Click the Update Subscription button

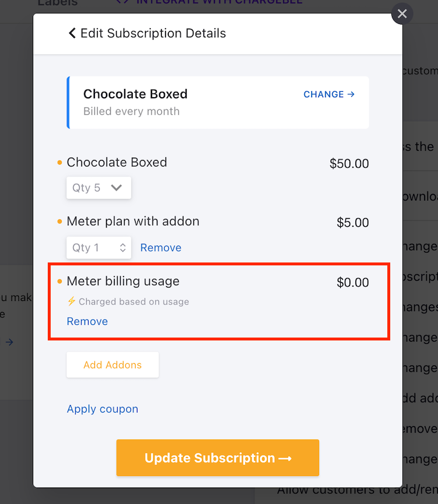point(218,457)
